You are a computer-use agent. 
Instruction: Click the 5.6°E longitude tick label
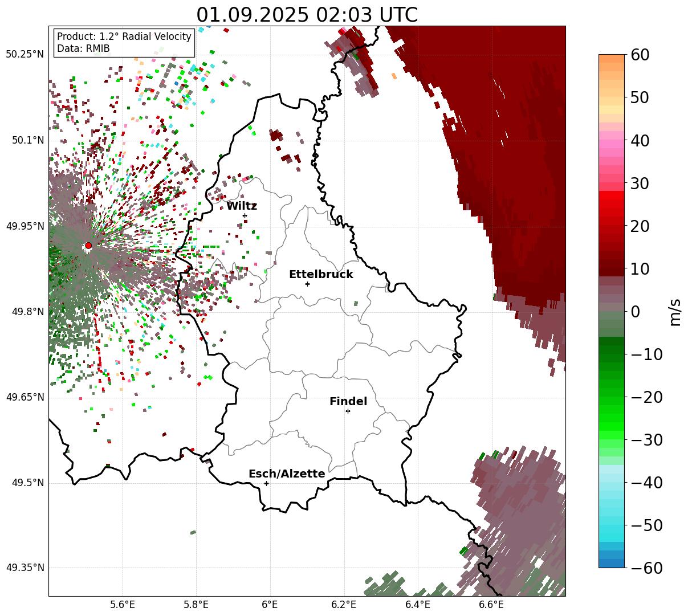[123, 605]
